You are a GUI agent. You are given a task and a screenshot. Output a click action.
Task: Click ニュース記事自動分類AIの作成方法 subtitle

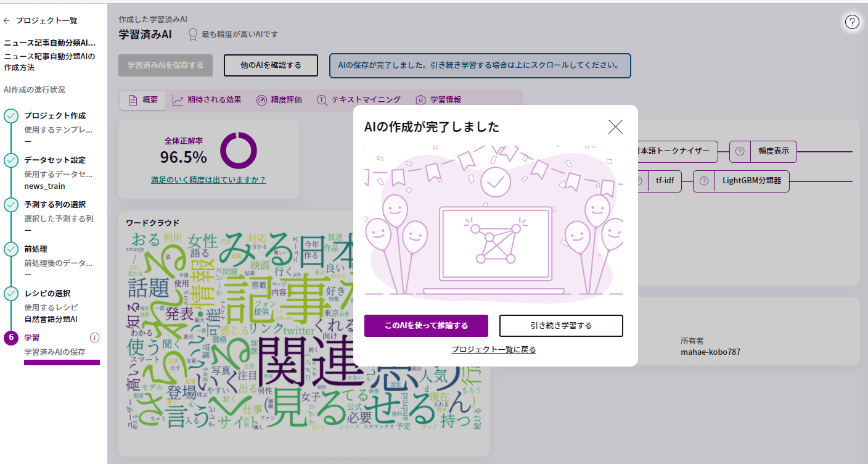pyautogui.click(x=50, y=62)
